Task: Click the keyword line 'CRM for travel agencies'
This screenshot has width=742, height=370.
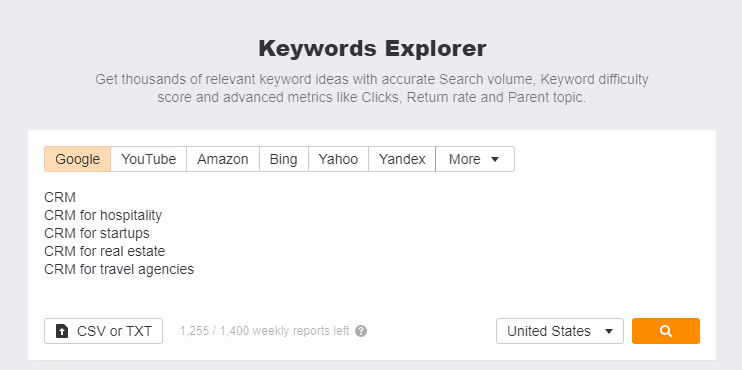Action: 119,269
